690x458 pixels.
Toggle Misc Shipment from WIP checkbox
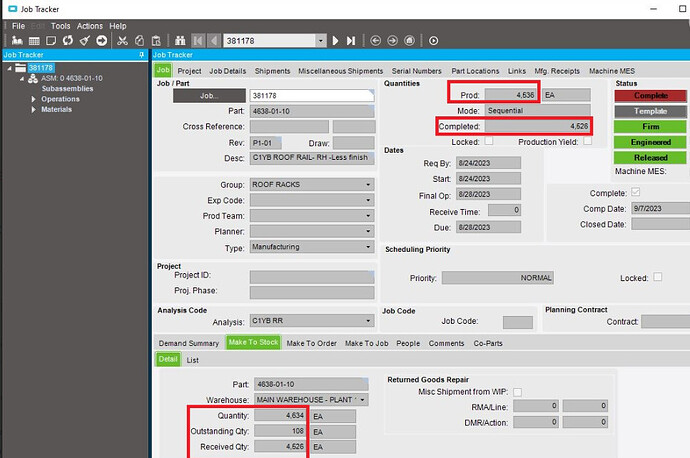[518, 392]
